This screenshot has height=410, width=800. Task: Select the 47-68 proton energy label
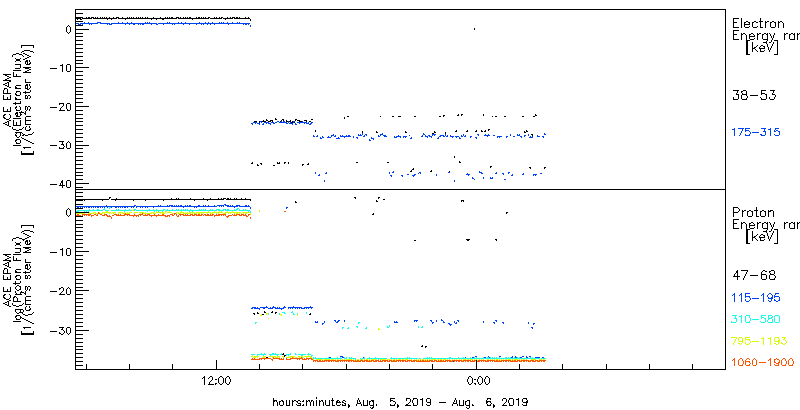tap(754, 276)
